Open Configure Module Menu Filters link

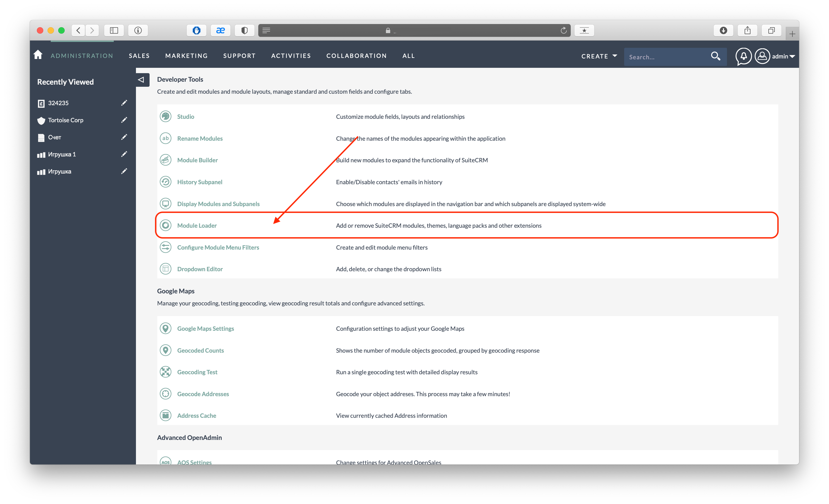pos(218,247)
